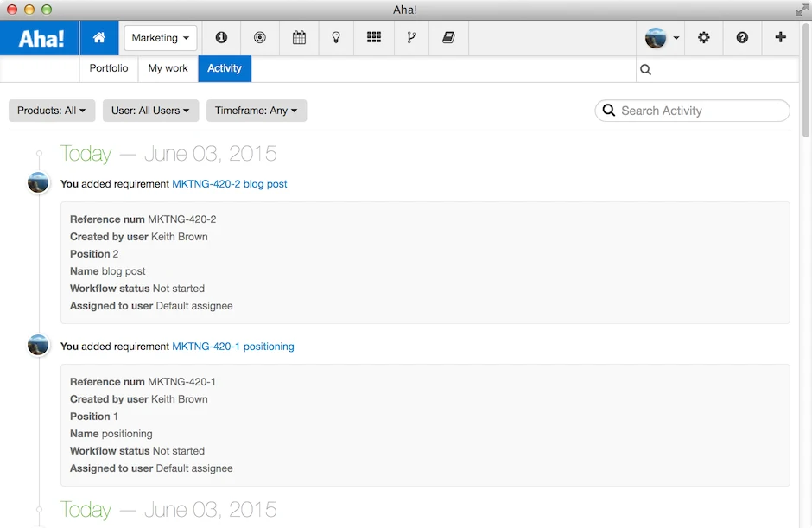Click the fullscreen arrows in title bar
The image size is (812, 528).
pyautogui.click(x=802, y=10)
